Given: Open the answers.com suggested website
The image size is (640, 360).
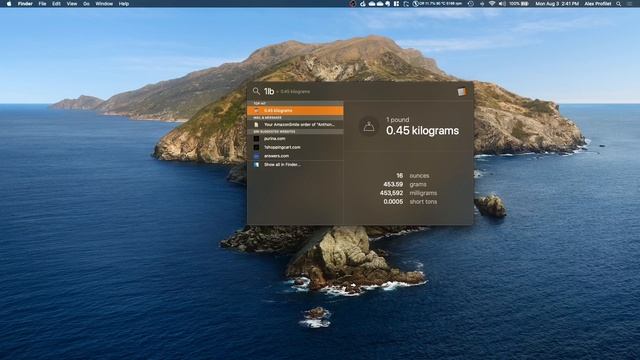Looking at the screenshot, I should (x=295, y=156).
